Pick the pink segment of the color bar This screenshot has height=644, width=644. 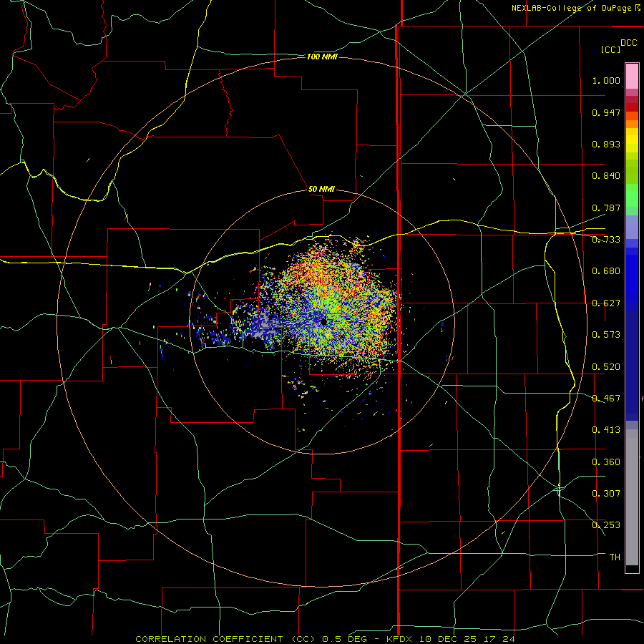pyautogui.click(x=632, y=77)
